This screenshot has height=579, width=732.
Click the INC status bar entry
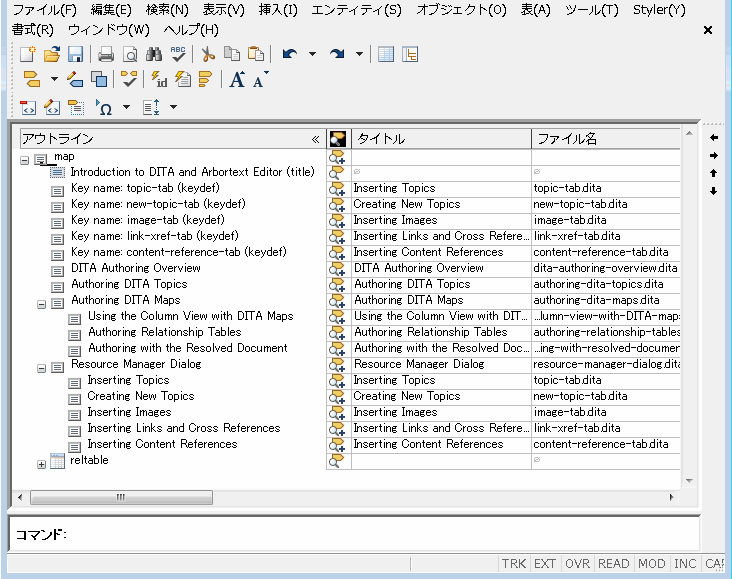(685, 564)
